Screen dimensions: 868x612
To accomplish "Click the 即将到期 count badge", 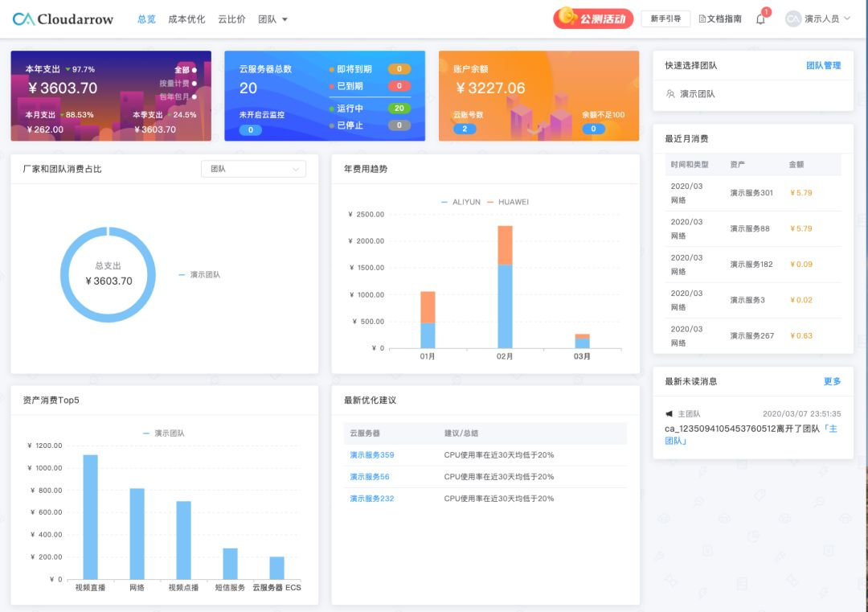I will pyautogui.click(x=399, y=69).
